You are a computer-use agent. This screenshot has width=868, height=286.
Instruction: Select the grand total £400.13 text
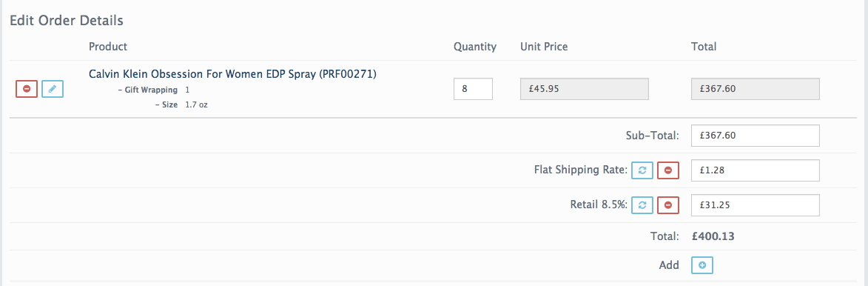point(713,236)
